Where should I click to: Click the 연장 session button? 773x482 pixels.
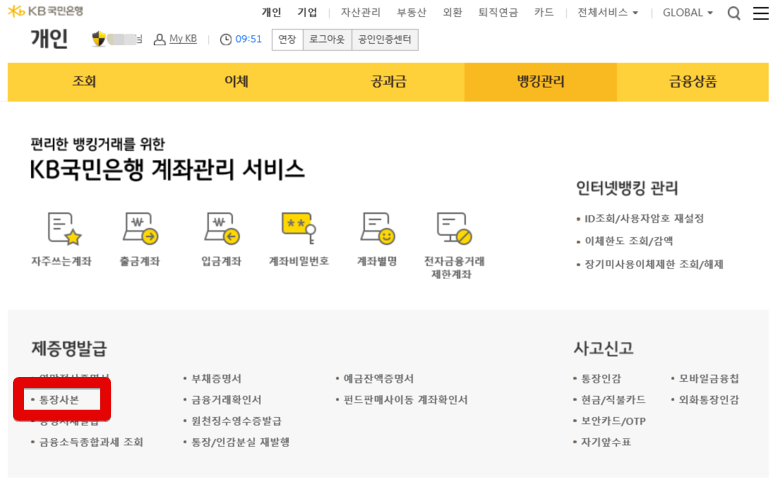click(x=287, y=39)
